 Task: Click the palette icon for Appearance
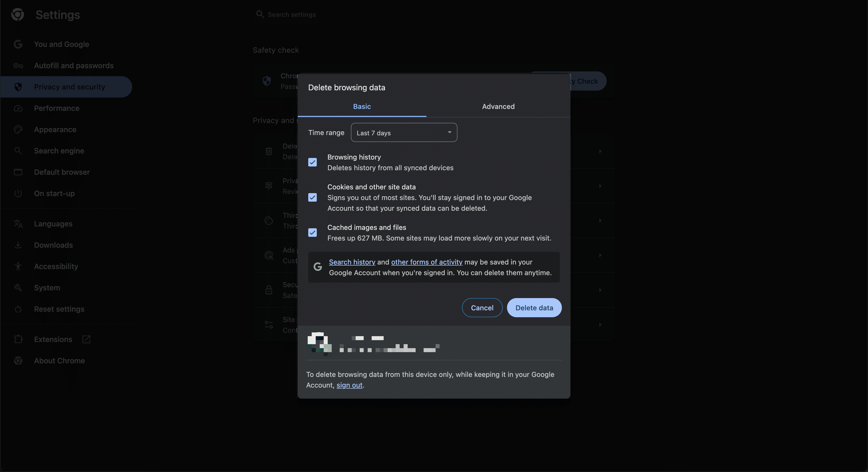pyautogui.click(x=18, y=129)
